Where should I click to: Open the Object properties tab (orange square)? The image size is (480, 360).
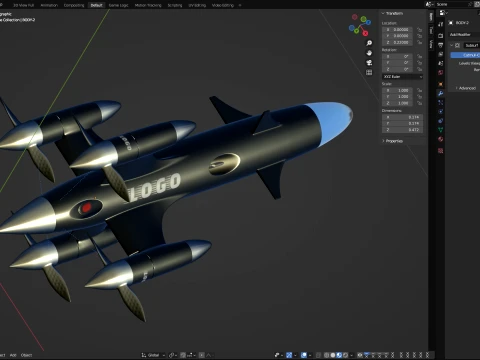(x=441, y=84)
